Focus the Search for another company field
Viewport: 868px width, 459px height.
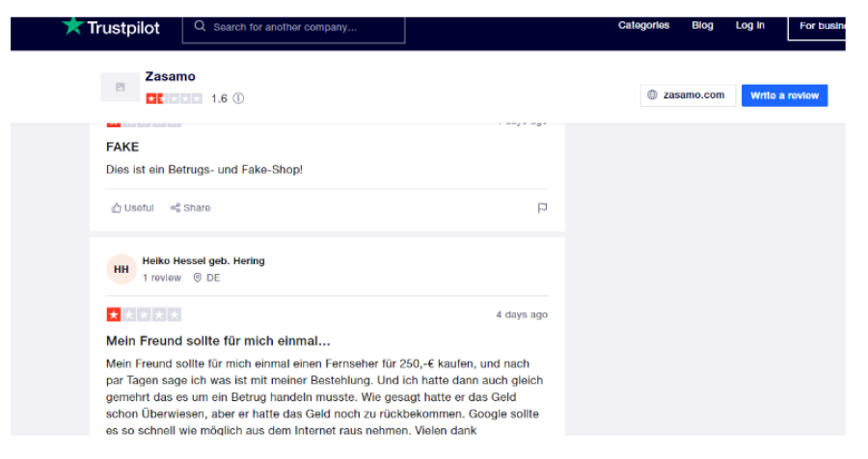(x=293, y=28)
